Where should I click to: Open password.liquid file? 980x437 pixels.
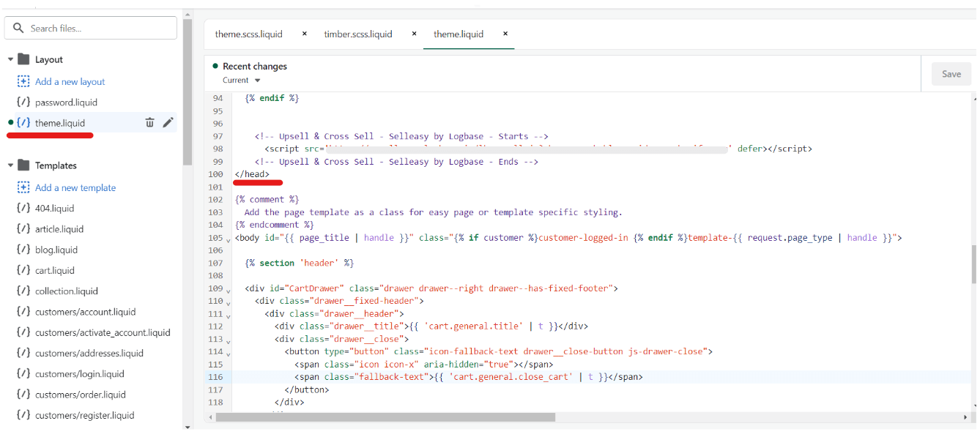pos(66,102)
